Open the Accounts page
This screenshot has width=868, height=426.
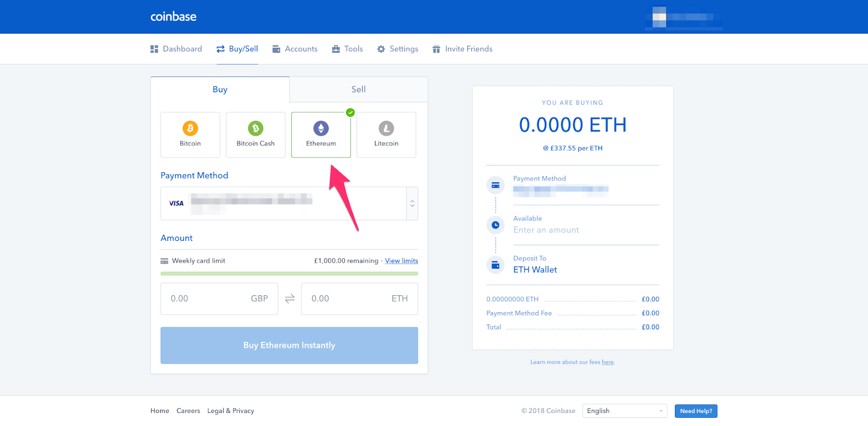coord(295,49)
